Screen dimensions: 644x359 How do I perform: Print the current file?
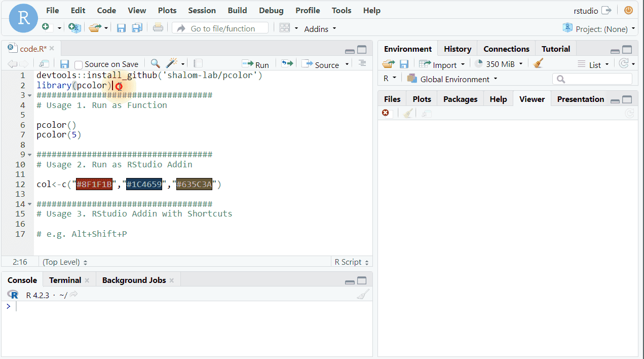point(158,28)
